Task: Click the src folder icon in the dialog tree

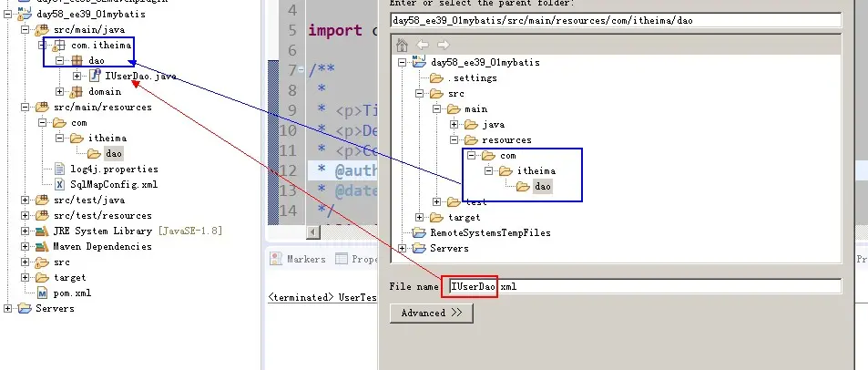Action: [x=437, y=94]
